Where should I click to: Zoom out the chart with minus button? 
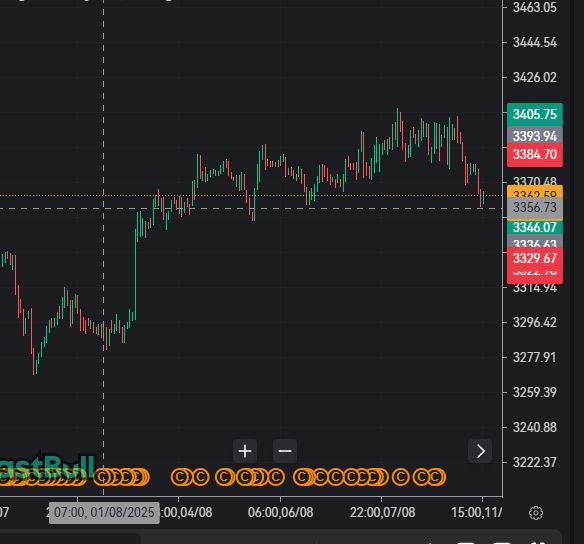tap(285, 451)
